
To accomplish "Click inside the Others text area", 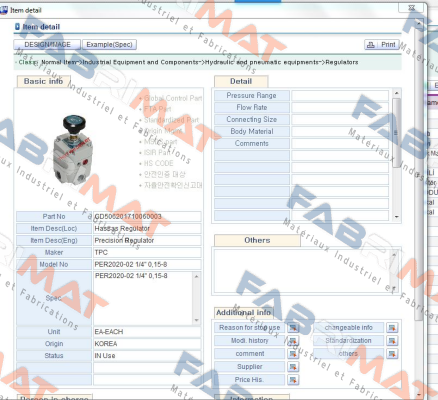I will point(302,271).
